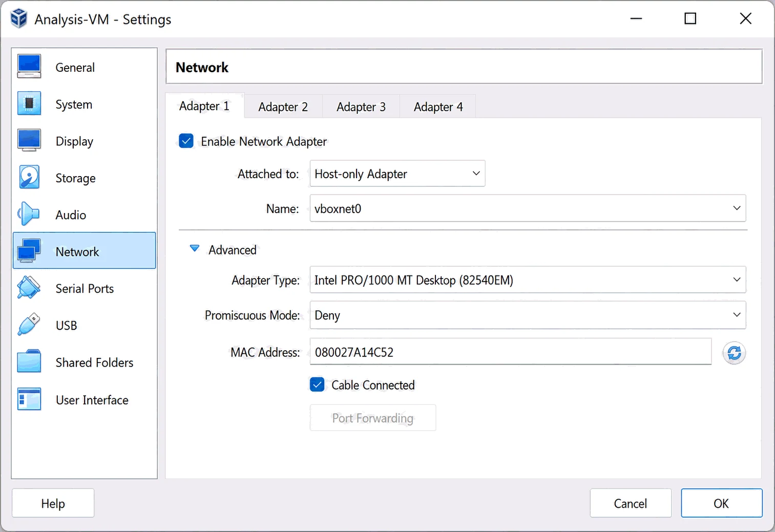This screenshot has height=532, width=775.
Task: Confirm settings with the OK button
Action: [721, 503]
